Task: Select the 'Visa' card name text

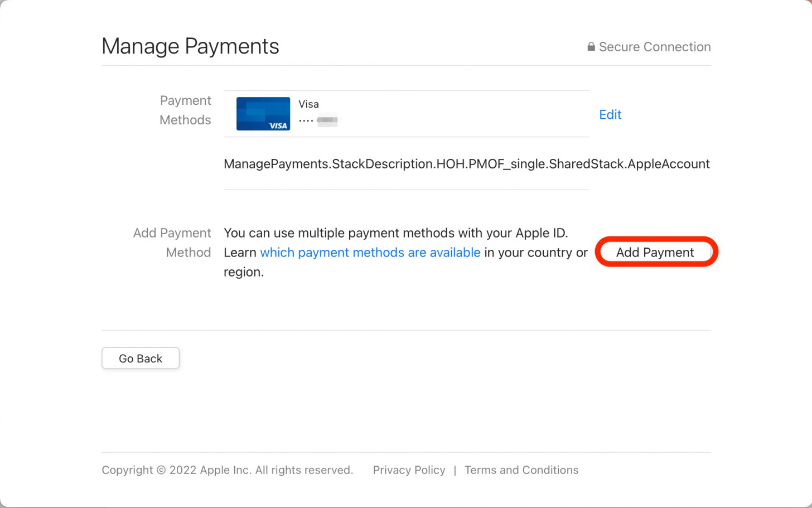Action: coord(308,104)
